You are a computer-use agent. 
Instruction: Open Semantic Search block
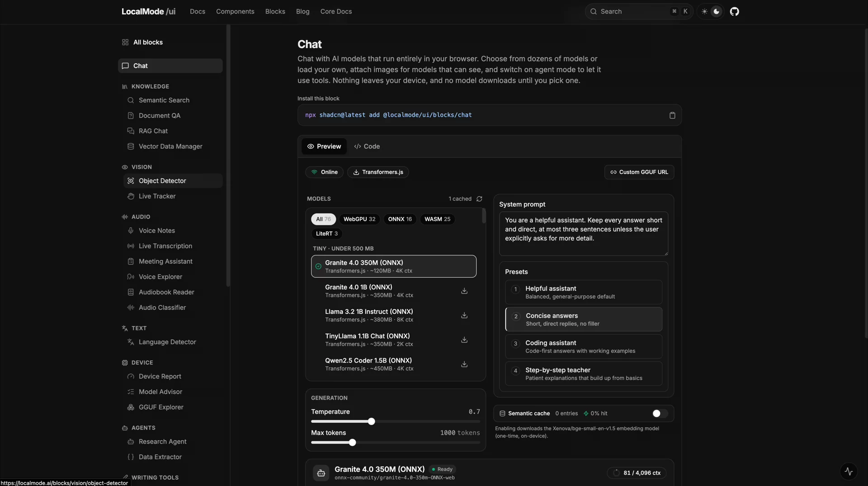173,100
